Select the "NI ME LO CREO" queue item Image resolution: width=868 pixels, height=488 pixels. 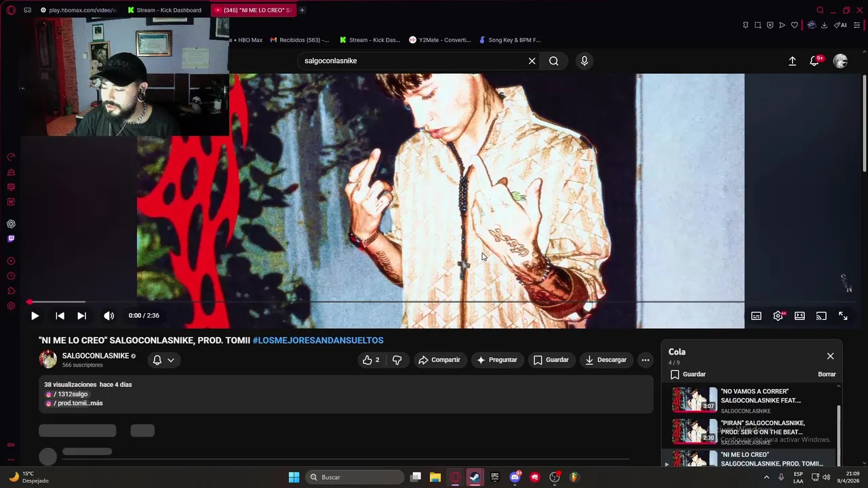[749, 459]
